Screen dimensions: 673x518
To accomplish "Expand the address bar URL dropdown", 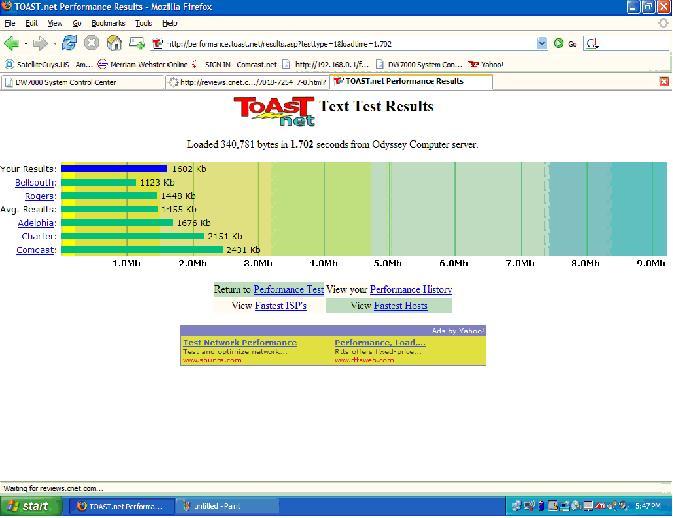I will click(542, 43).
